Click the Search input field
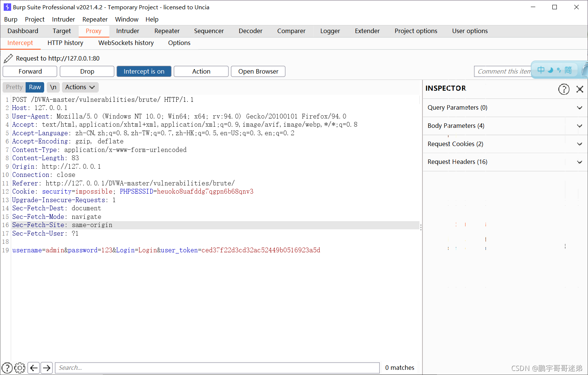Screen dimensions: 588x375 tap(217, 368)
